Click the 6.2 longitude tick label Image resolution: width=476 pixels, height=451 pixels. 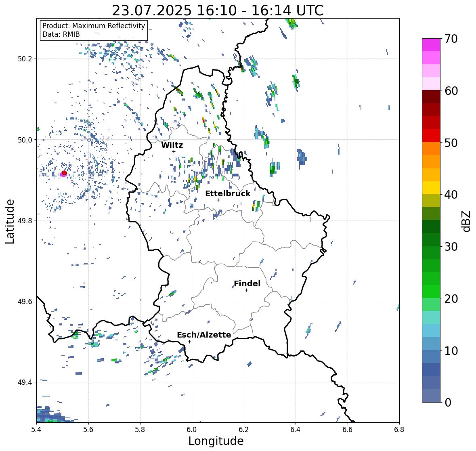point(244,429)
